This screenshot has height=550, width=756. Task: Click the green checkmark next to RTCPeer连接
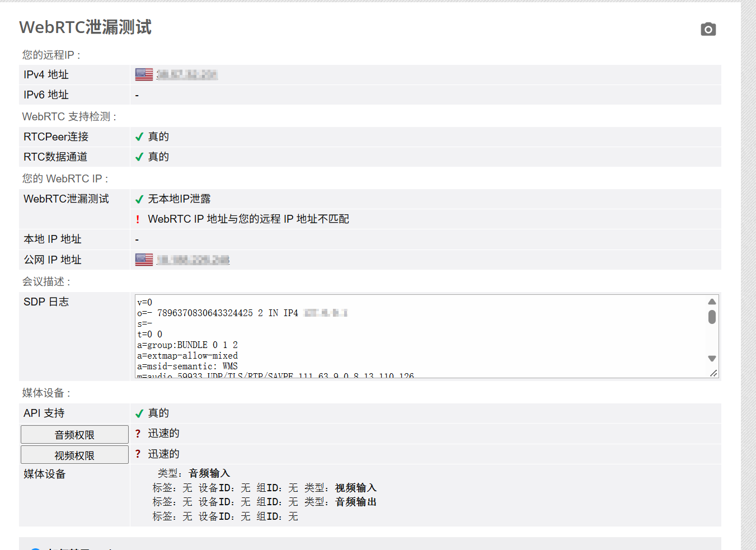[139, 137]
